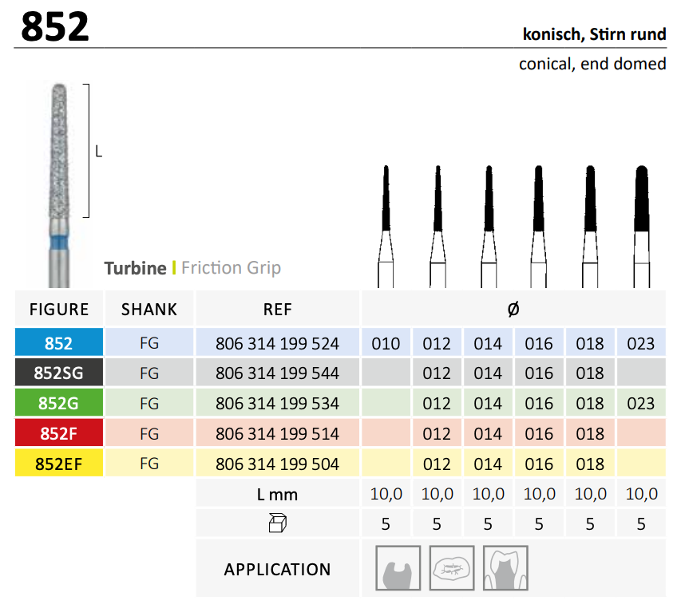Click the green 852G figure cell
The image size is (685, 616).
tap(59, 402)
